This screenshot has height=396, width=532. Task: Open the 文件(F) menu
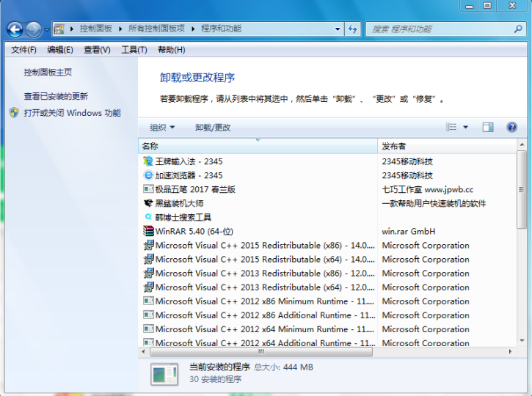click(23, 50)
